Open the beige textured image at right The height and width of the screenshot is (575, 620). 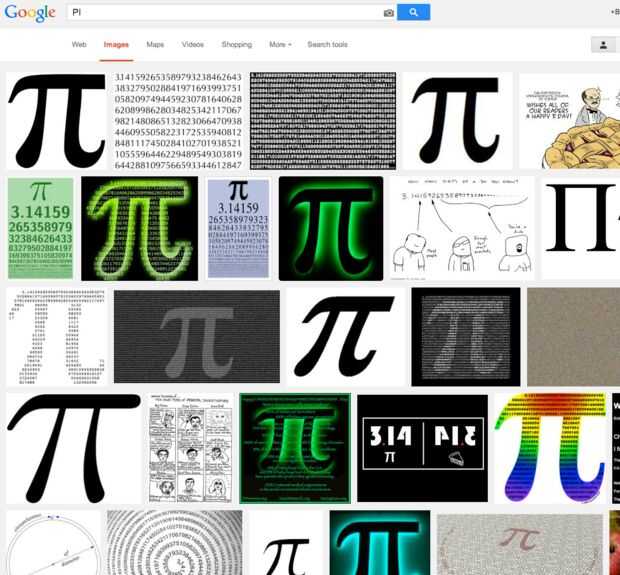[573, 337]
